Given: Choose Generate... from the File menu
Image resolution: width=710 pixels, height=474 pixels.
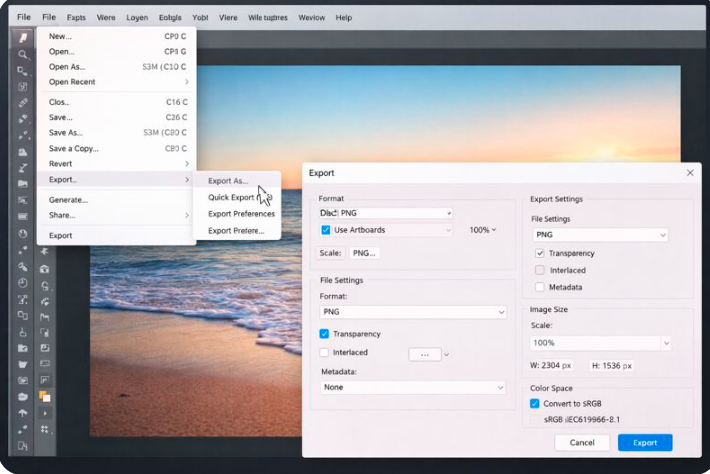Looking at the screenshot, I should pyautogui.click(x=118, y=200).
